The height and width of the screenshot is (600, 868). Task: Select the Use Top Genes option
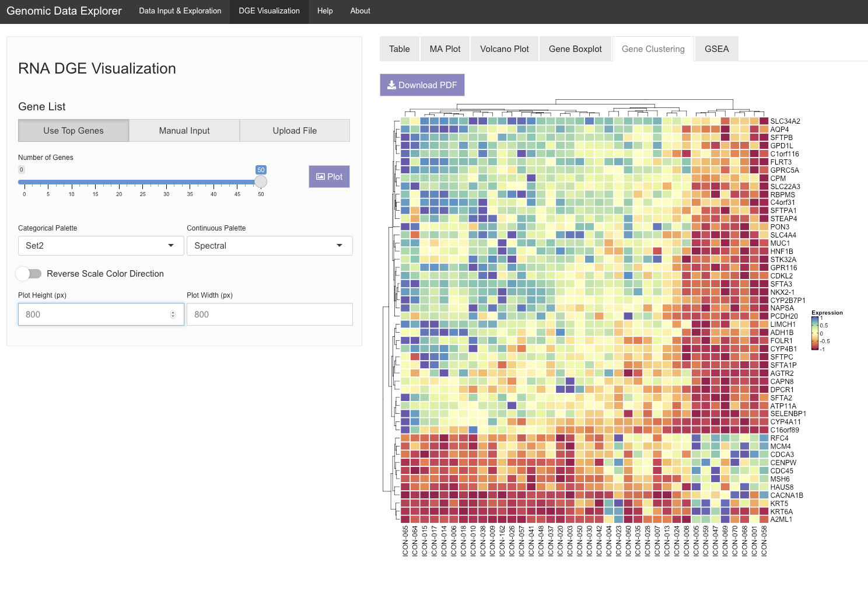(x=73, y=131)
